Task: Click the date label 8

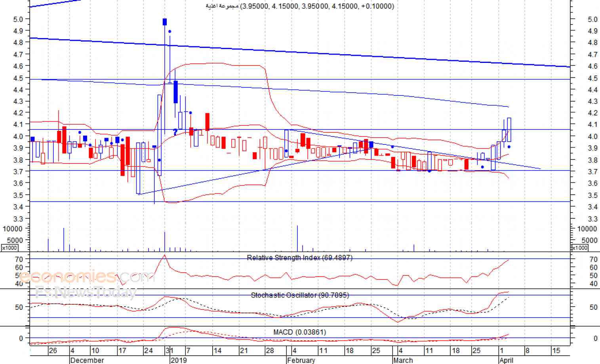Action: pyautogui.click(x=528, y=351)
